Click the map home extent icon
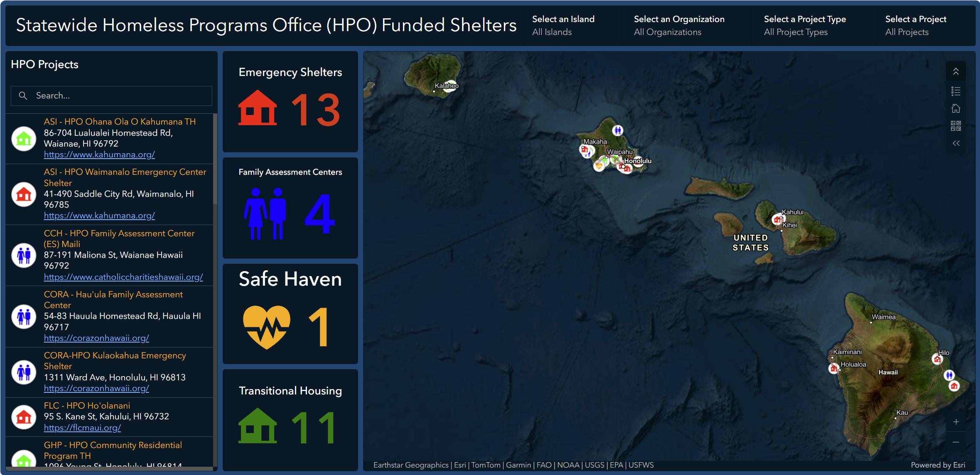The width and height of the screenshot is (980, 475). pos(956,108)
